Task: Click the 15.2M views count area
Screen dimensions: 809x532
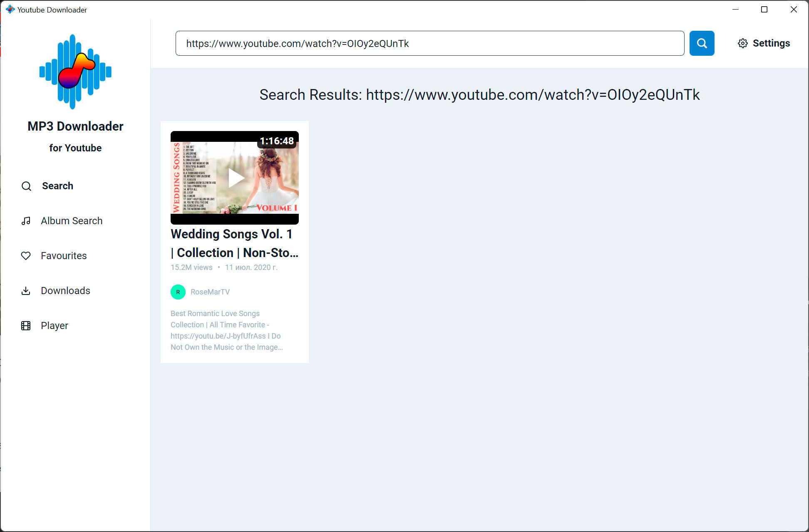Action: click(191, 267)
